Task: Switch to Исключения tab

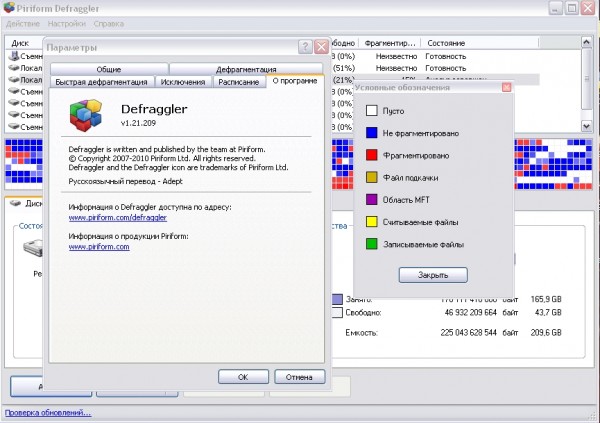Action: [183, 82]
